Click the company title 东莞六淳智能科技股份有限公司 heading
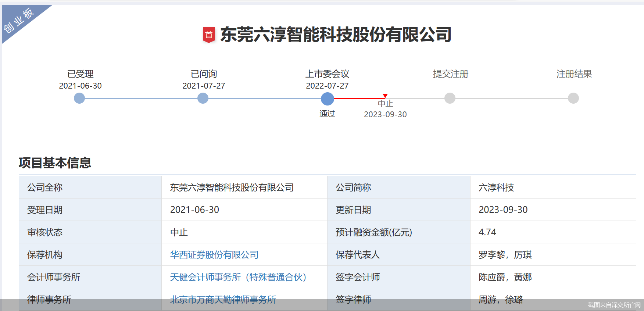 click(x=336, y=35)
